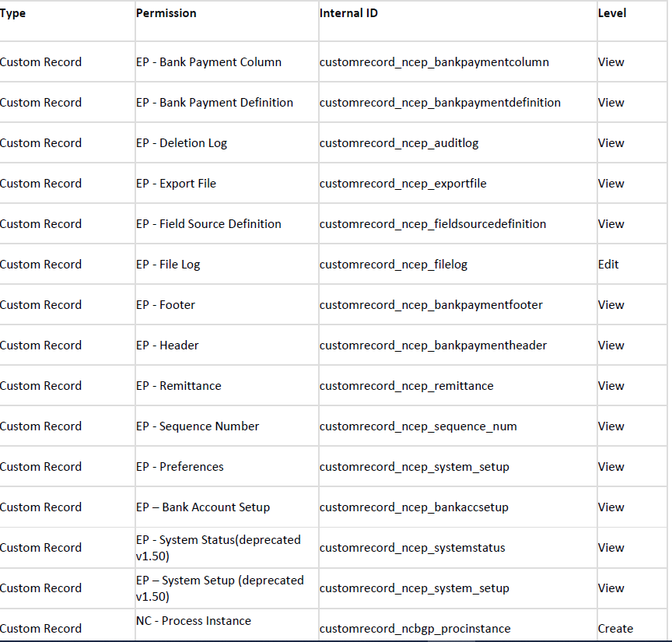Select the EP - Bank Payment Column permission
This screenshot has width=672, height=642.
[208, 62]
